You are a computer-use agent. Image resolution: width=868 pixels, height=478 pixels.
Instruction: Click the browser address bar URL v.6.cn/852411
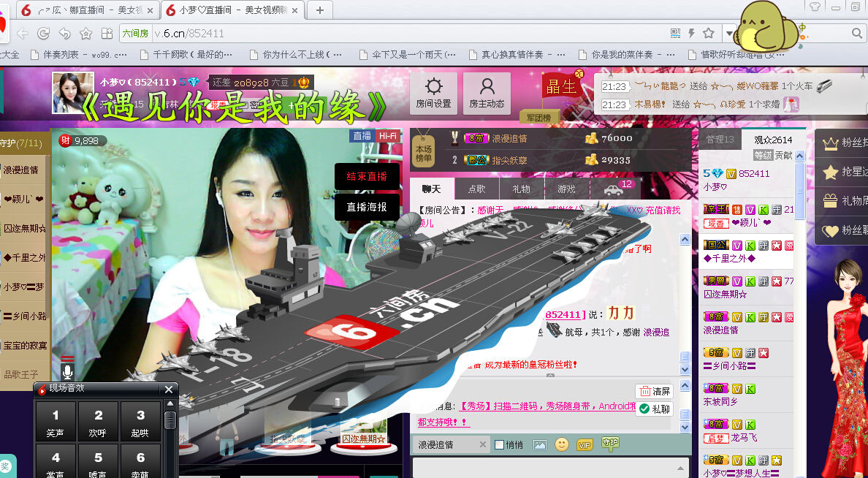[x=189, y=33]
